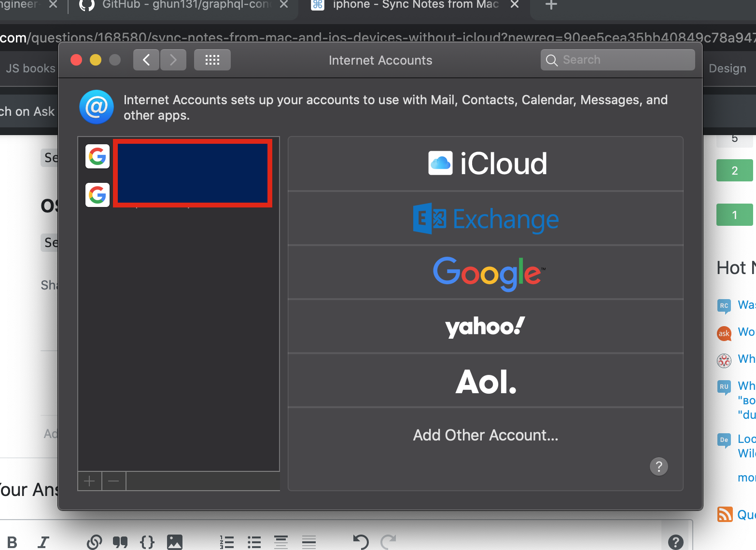The height and width of the screenshot is (550, 756).
Task: Switch to the iphone Sync Notes tab
Action: (415, 5)
